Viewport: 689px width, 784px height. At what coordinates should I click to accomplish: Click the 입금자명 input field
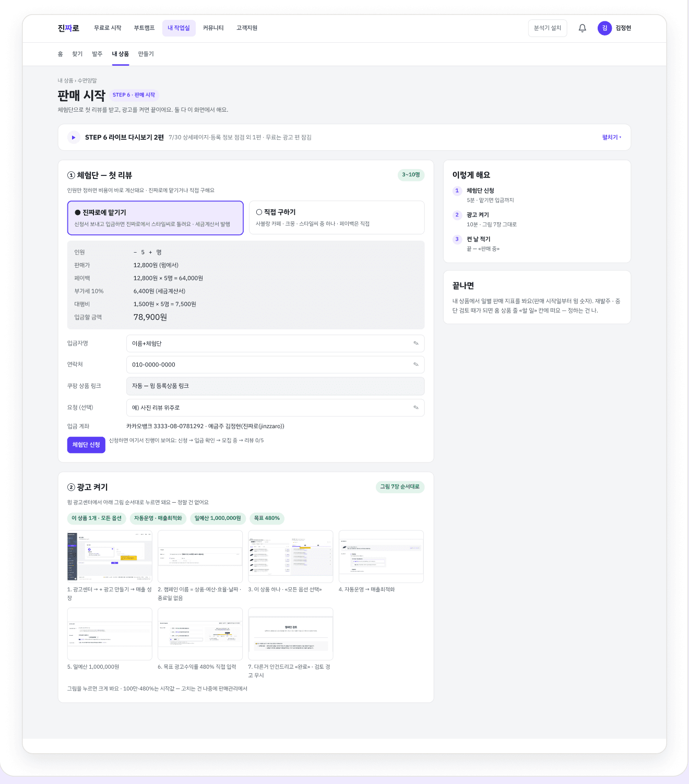(275, 343)
